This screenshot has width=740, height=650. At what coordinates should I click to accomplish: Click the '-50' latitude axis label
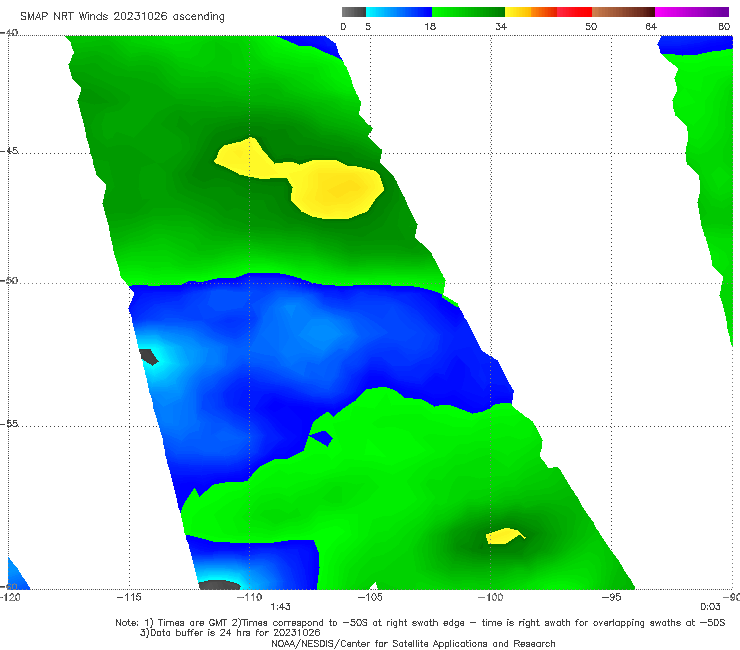click(x=9, y=280)
